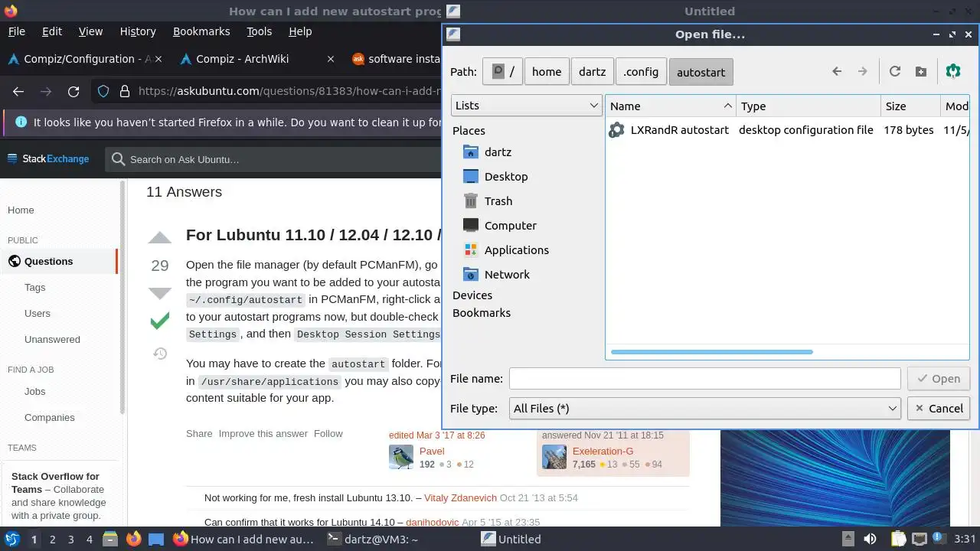Viewport: 980px width, 551px height.
Task: Open the Lists side pane dropdown
Action: pyautogui.click(x=527, y=106)
